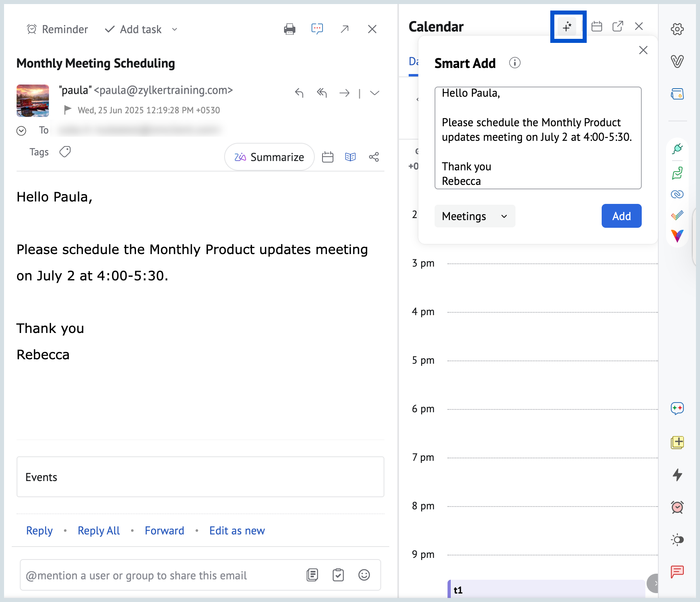Click the Edit as new link
The height and width of the screenshot is (602, 700).
click(x=237, y=530)
